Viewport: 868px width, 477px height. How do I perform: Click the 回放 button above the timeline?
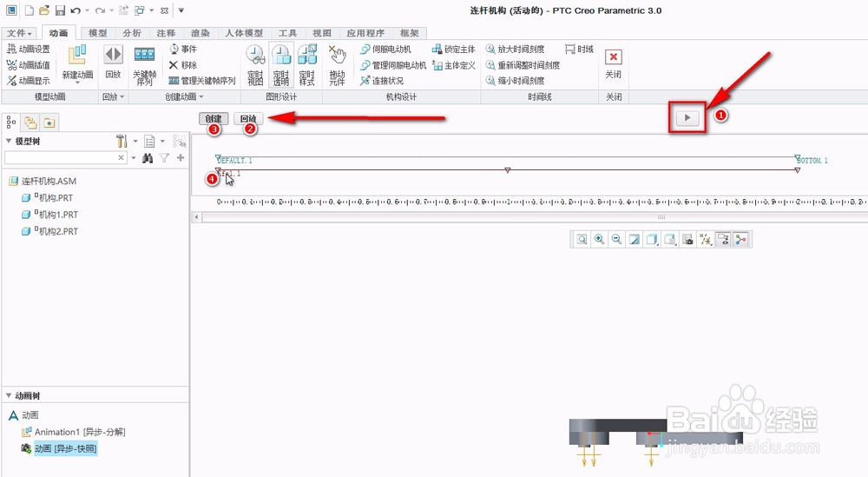248,118
